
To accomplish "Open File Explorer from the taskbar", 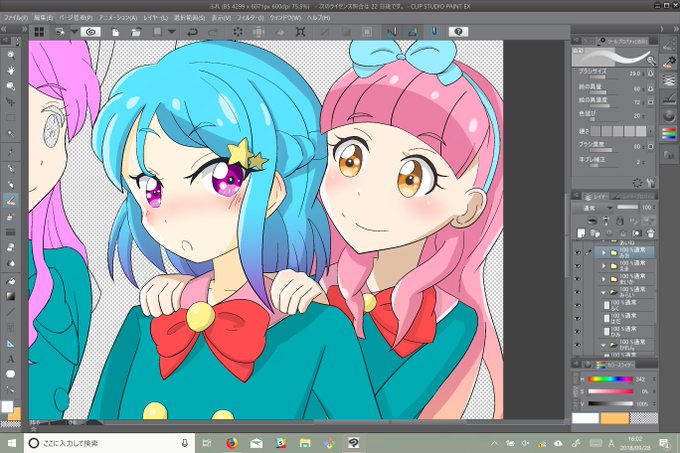I will point(305,443).
